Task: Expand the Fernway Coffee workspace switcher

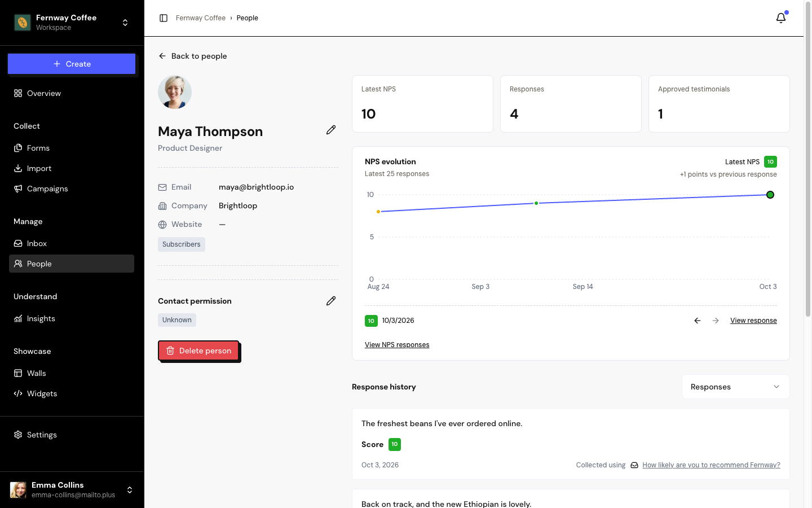Action: 125,23
